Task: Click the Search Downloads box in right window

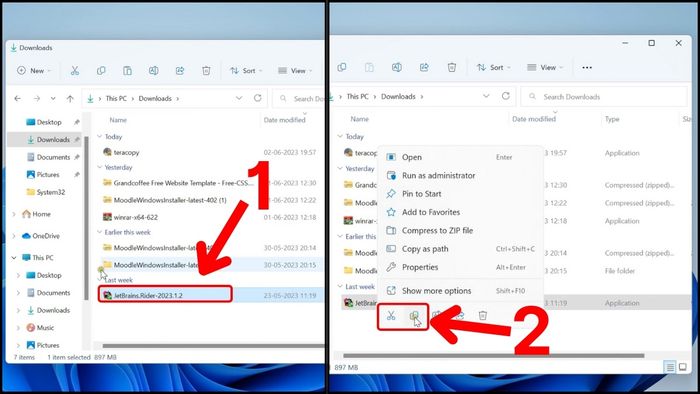Action: [x=604, y=96]
